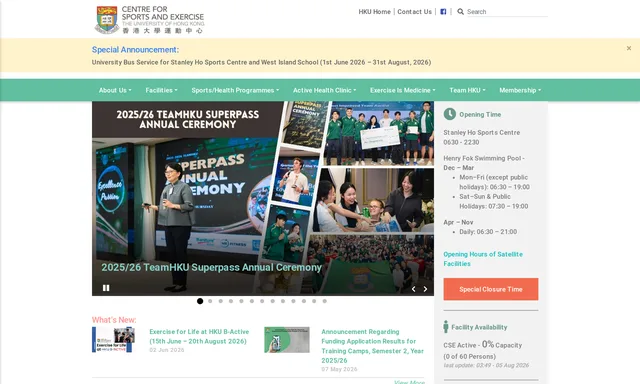This screenshot has width=640, height=384.
Task: Click the Stanley Ho Sports Centre text
Action: coord(482,133)
